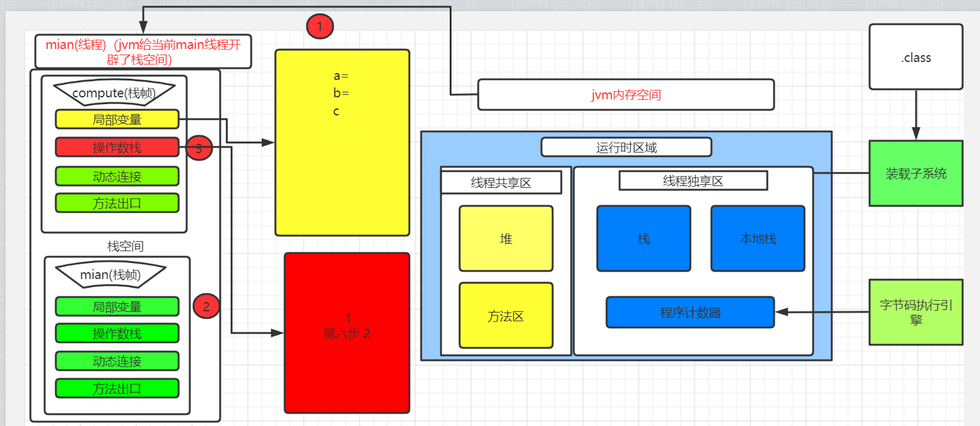The image size is (980, 426).
Task: Click the compute(栈帧) banner shape
Action: pos(114,92)
